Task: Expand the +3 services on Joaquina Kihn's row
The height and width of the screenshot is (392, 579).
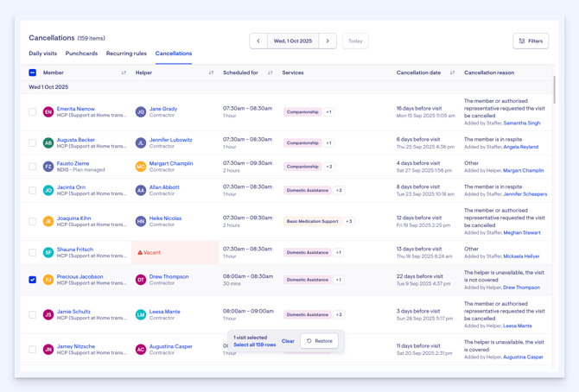Action: (349, 222)
